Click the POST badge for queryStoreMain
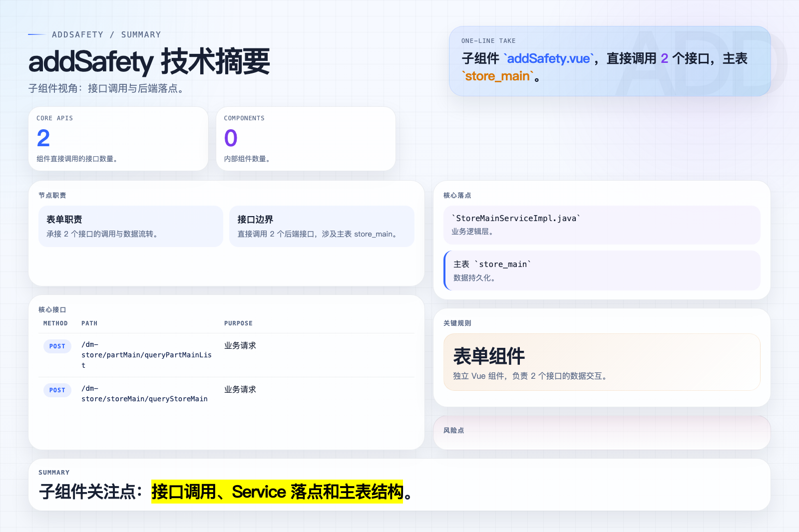This screenshot has height=532, width=799. tap(57, 390)
